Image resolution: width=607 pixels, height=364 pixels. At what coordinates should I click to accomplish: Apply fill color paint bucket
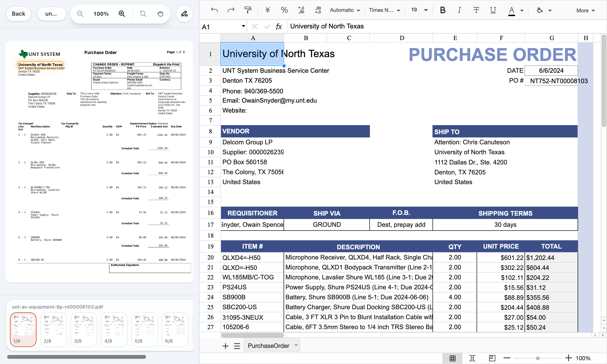[x=539, y=11]
